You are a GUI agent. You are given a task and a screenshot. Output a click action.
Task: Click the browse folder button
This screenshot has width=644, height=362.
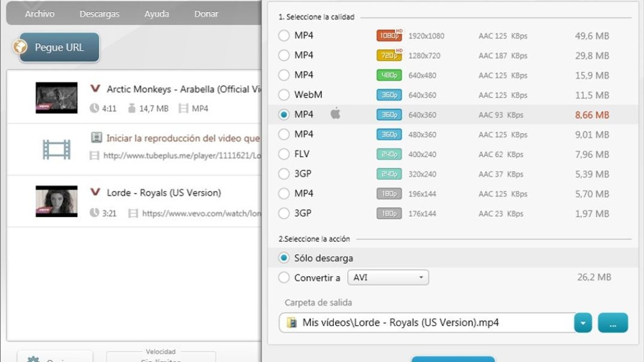[613, 323]
